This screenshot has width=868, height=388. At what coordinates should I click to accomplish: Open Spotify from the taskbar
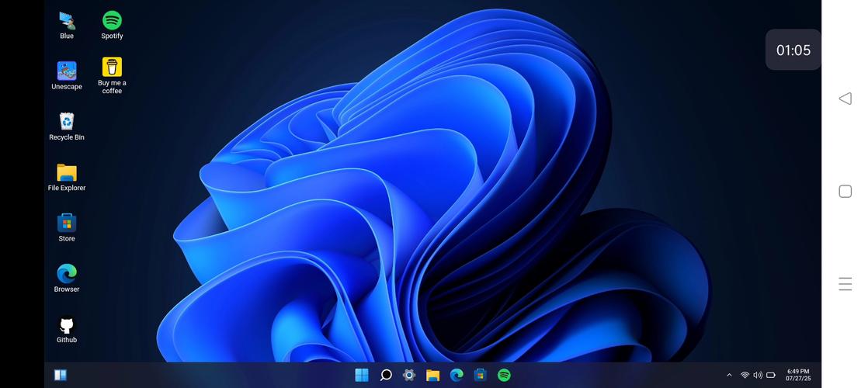tap(504, 376)
